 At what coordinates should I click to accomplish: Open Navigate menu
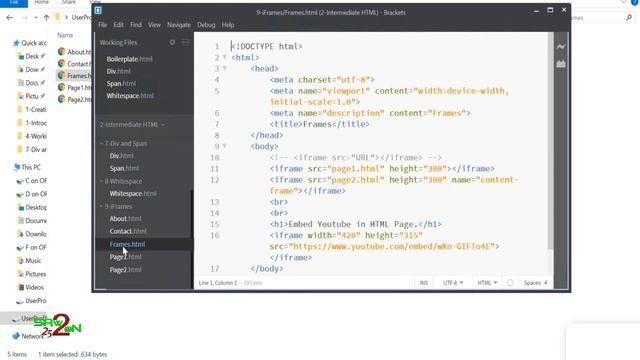click(x=179, y=25)
